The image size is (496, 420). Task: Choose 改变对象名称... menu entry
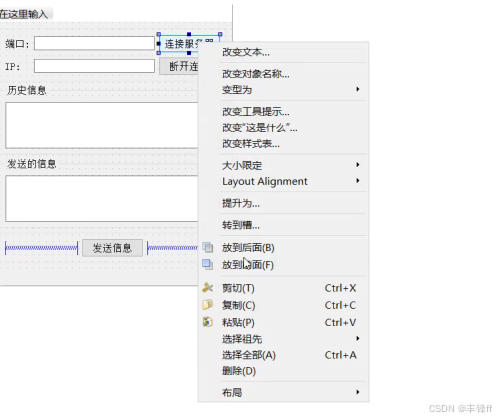(284, 74)
